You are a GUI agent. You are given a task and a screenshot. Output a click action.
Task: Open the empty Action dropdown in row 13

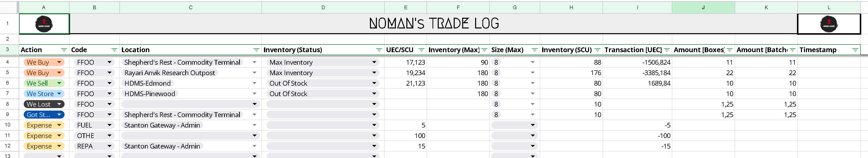tap(59, 156)
